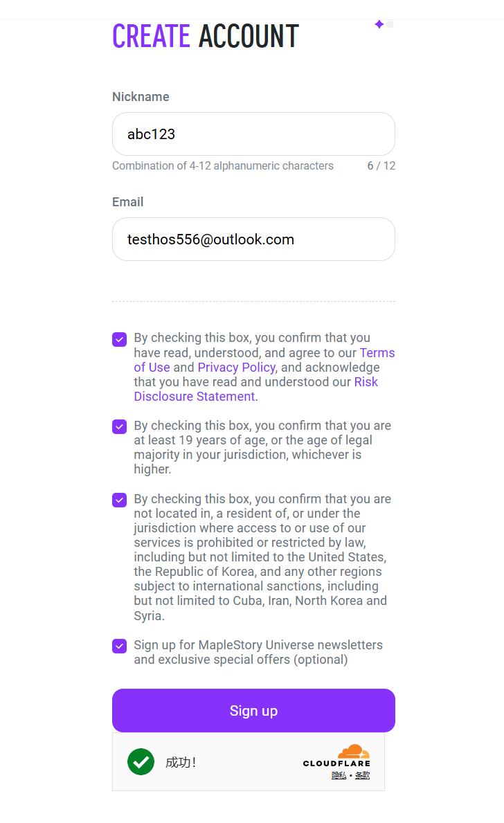
Task: Click the green Cloudflare success checkmark icon
Action: pos(141,761)
